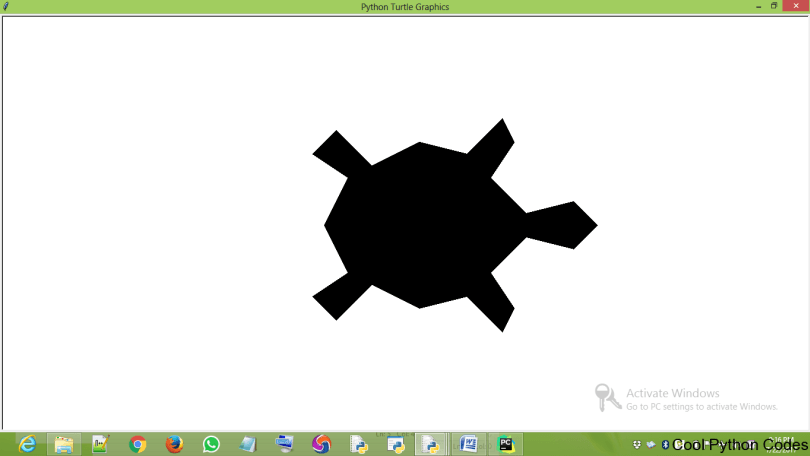Click the turtle's pointed head
810x456 pixels.
pyautogui.click(x=570, y=225)
